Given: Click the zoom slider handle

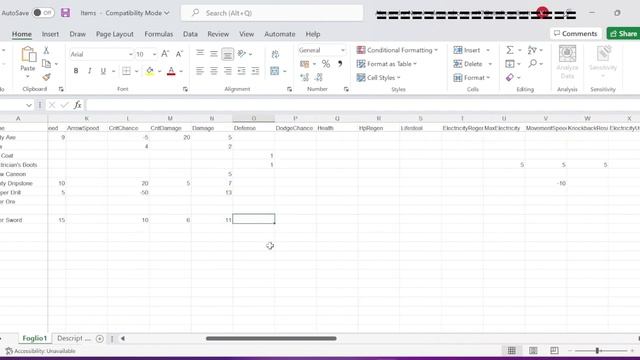Looking at the screenshot, I should [597, 351].
